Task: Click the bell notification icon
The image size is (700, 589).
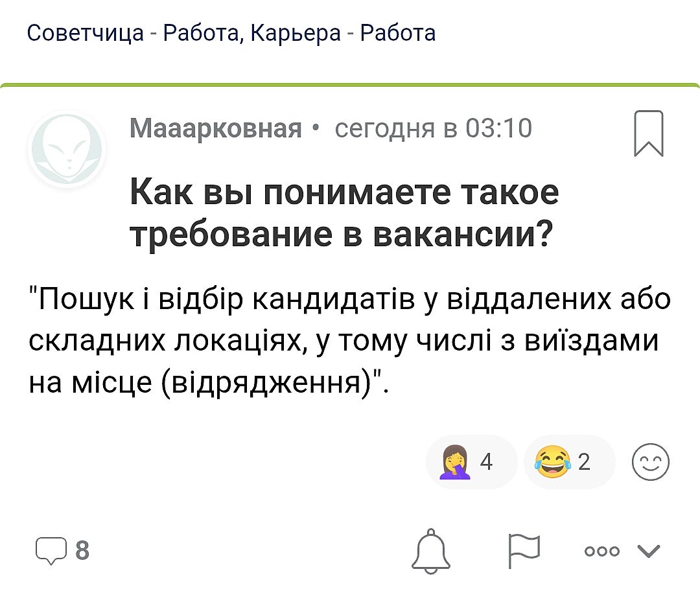Action: (x=432, y=551)
